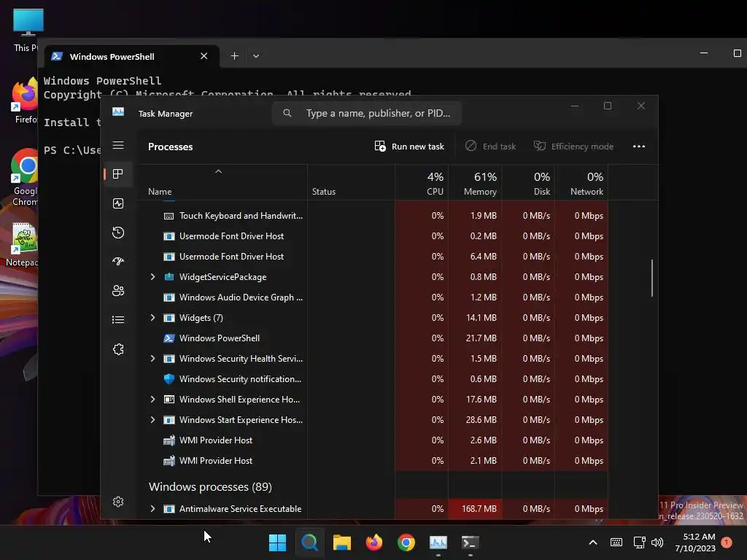The height and width of the screenshot is (560, 747).
Task: Click the Windows PowerShell process icon
Action: [169, 338]
